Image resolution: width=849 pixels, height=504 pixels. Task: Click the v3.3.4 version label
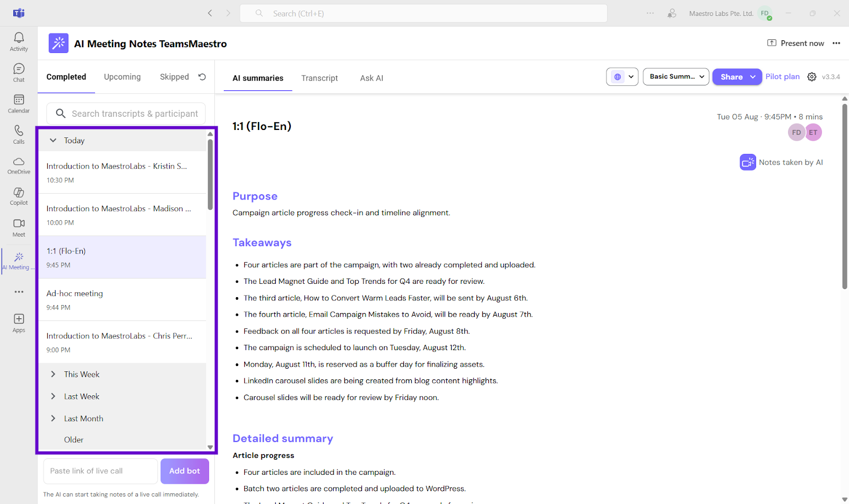click(x=831, y=77)
